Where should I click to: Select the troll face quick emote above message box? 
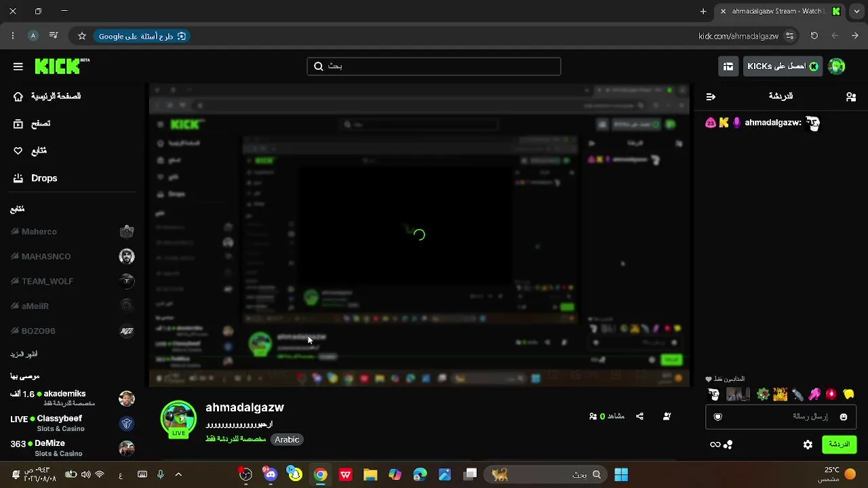713,394
